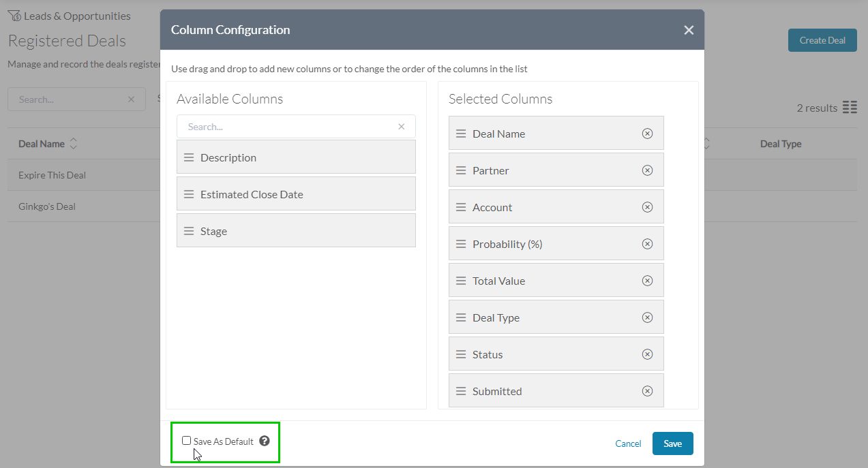The image size is (868, 468).
Task: Enable the Save As Default checkbox
Action: click(x=187, y=441)
